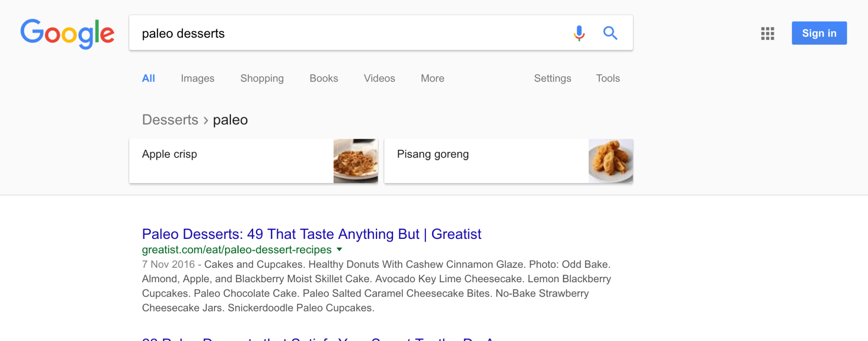Open the Paleo Desserts Greatist result link
Screen dimensions: 868x341
311,234
